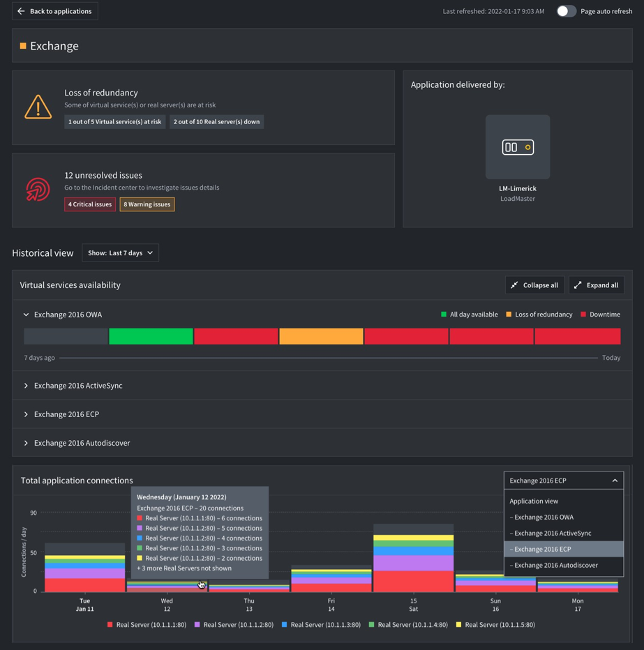
Task: Click '+ 3 more Real Servers not shown'
Action: (184, 568)
